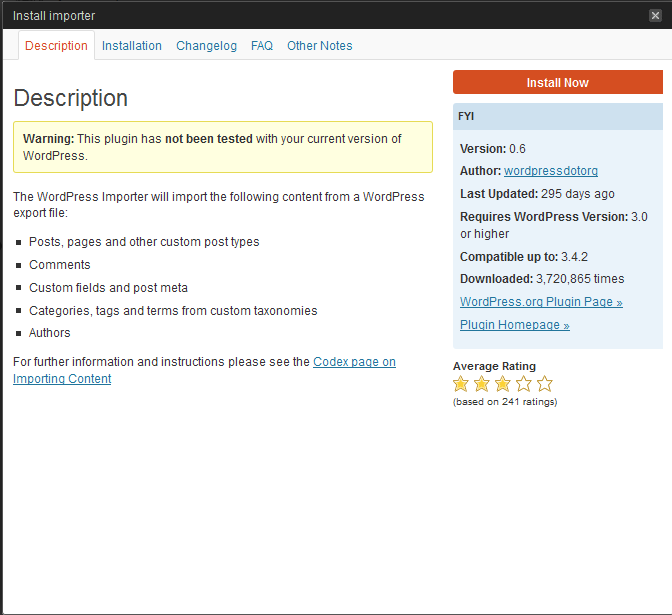Open the Installation tab
Image resolution: width=672 pixels, height=615 pixels.
131,46
